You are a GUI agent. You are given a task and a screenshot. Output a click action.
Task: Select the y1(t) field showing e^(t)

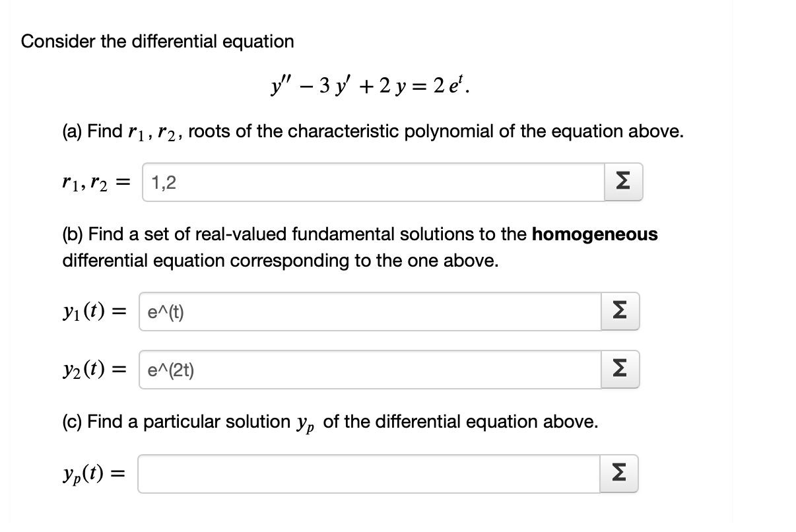370,312
